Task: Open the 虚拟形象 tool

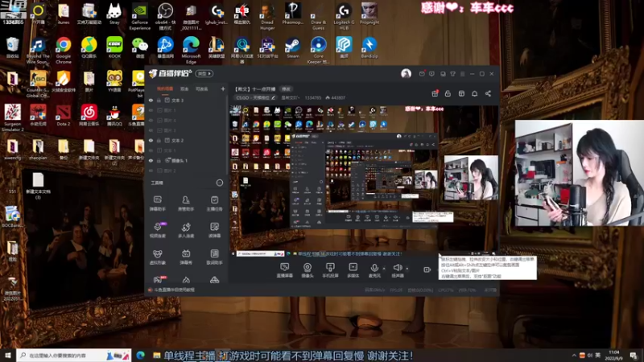Action: pos(157,257)
